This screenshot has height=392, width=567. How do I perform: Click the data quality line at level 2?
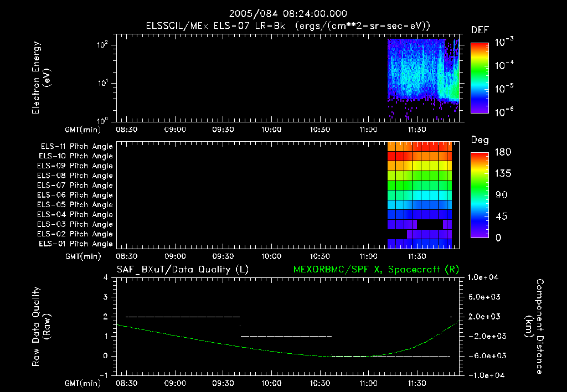(x=183, y=317)
